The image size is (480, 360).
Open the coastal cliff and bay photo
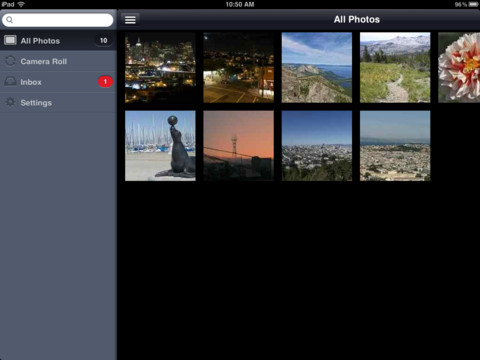coord(317,67)
